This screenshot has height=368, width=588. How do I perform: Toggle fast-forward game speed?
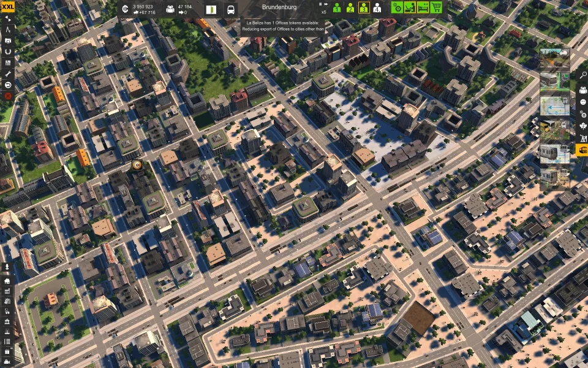[x=325, y=4]
